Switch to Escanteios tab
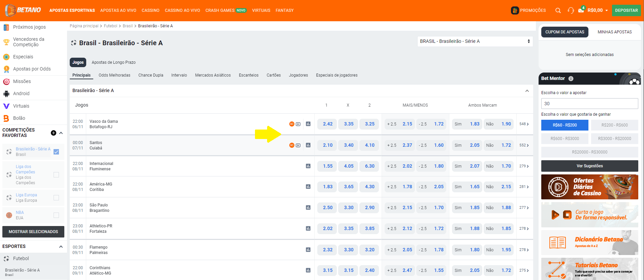 (x=249, y=75)
